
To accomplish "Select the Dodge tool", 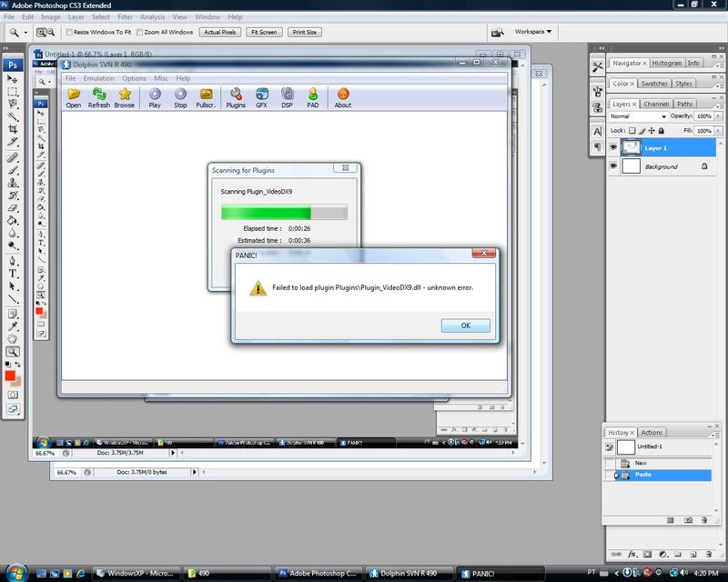I will (12, 245).
